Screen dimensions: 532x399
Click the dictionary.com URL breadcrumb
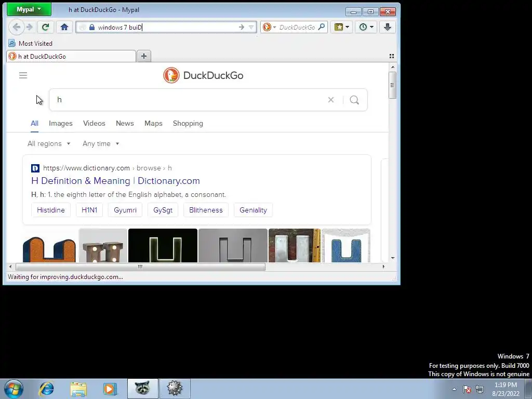pos(107,168)
